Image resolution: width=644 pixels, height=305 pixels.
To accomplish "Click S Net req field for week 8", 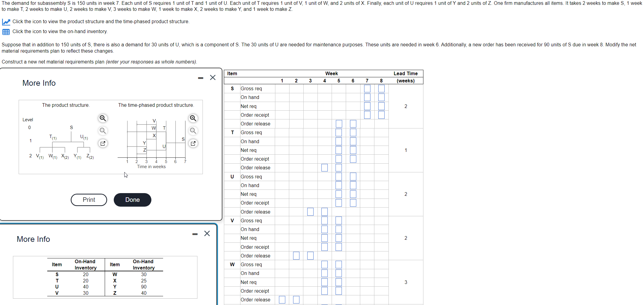I will [381, 106].
